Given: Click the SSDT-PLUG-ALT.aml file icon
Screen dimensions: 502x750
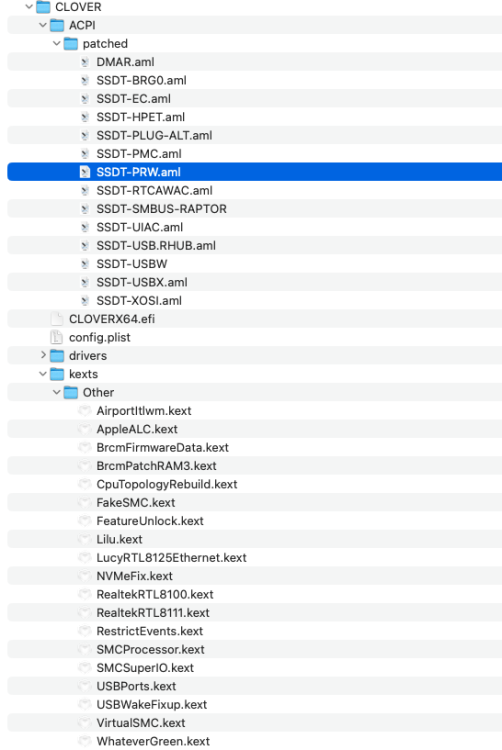Looking at the screenshot, I should point(85,135).
